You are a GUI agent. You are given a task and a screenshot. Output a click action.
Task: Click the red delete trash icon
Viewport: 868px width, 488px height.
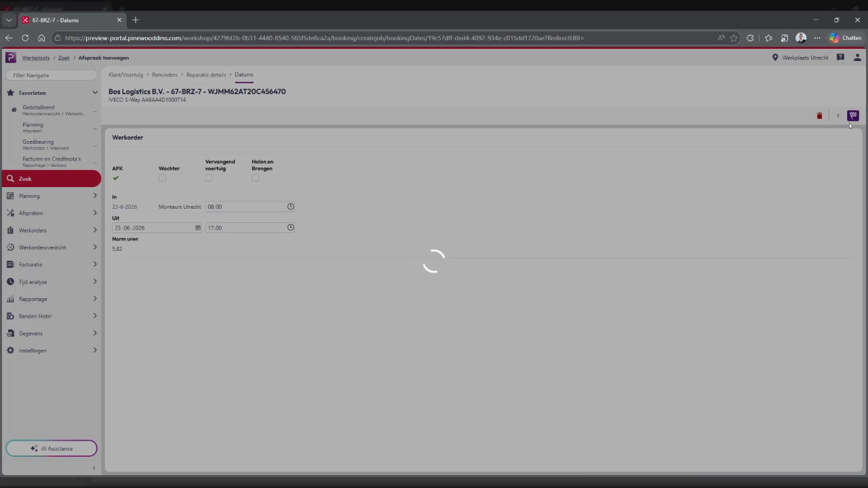point(819,116)
